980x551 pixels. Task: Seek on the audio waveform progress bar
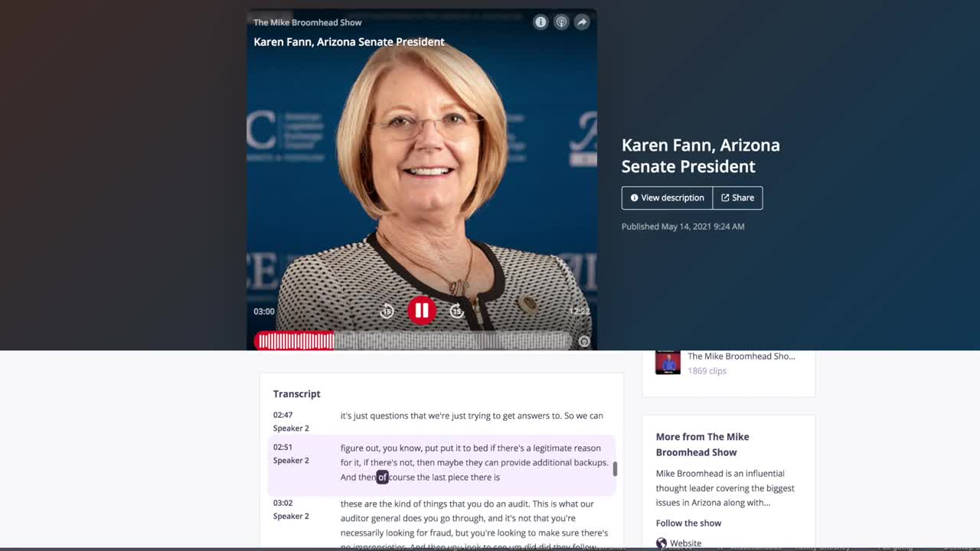pyautogui.click(x=414, y=341)
